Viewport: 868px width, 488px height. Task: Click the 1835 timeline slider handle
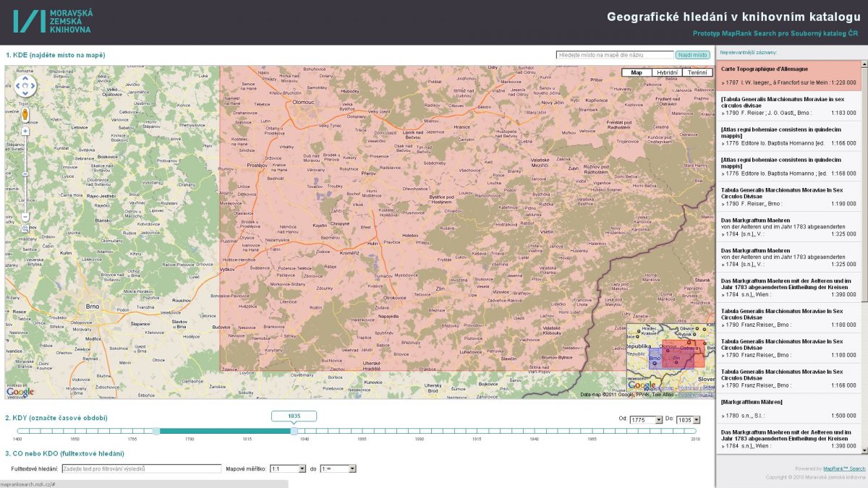[x=294, y=431]
